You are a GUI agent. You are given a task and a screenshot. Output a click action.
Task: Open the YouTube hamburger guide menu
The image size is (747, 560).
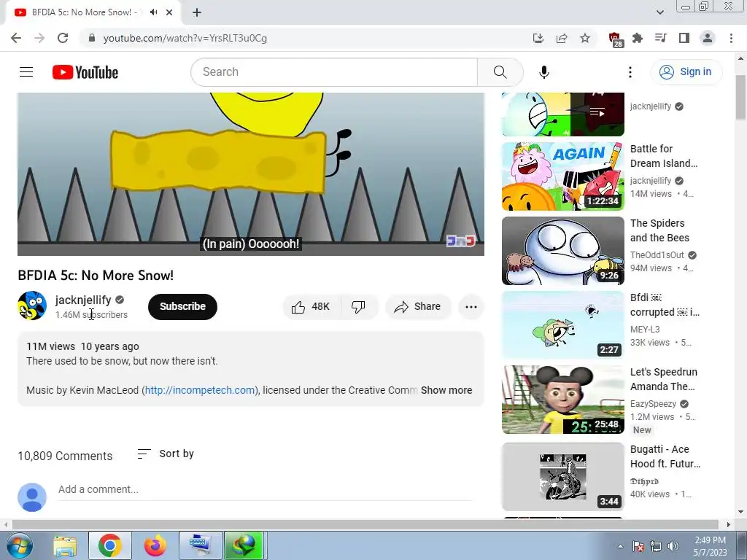click(x=26, y=72)
